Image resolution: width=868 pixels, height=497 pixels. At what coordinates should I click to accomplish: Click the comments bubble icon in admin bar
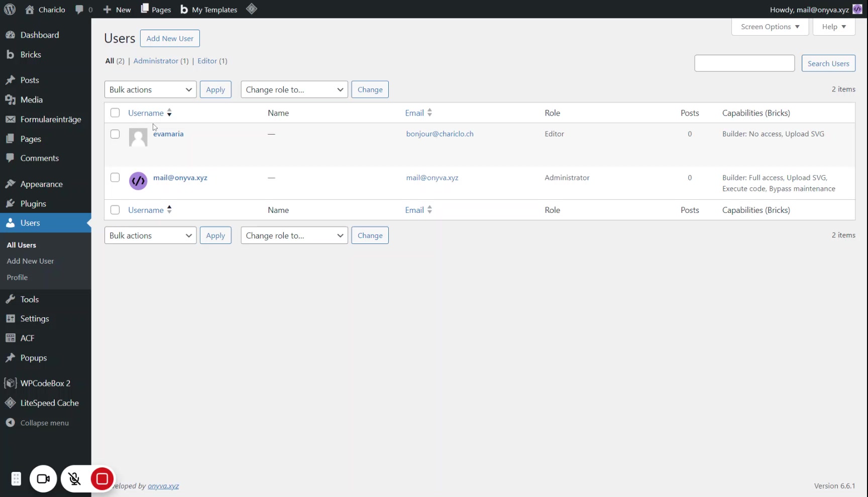[x=79, y=10]
